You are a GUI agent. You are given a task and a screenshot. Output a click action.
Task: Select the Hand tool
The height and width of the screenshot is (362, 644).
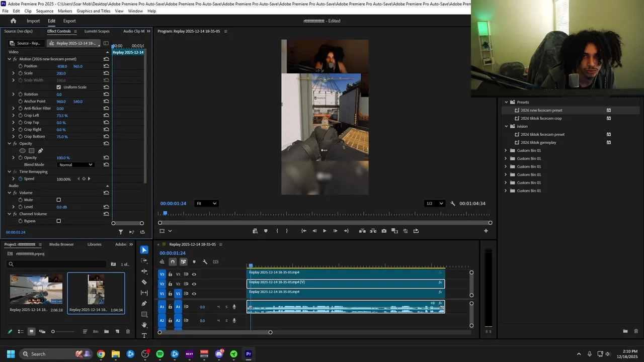pos(144,325)
